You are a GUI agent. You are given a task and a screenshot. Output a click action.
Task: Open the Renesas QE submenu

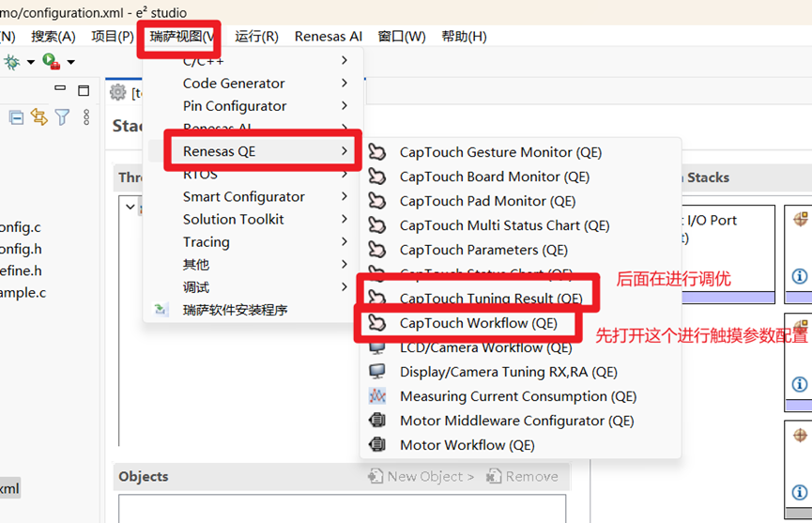tap(253, 151)
